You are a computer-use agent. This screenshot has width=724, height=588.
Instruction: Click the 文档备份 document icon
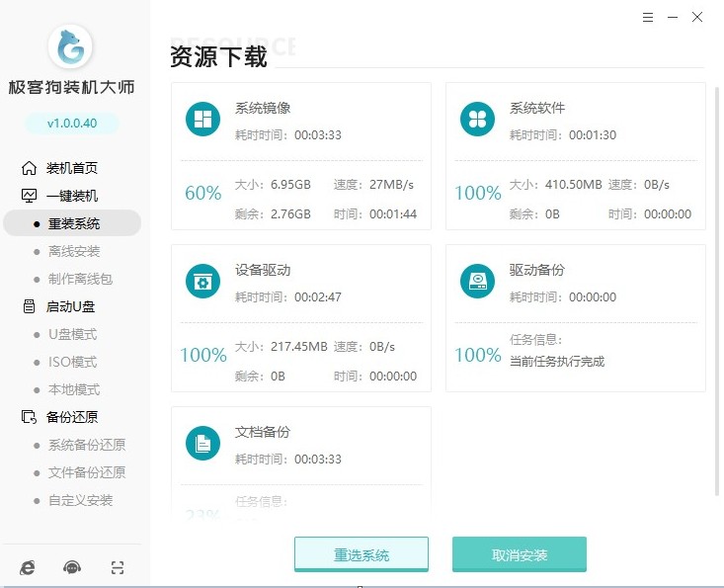(x=203, y=444)
